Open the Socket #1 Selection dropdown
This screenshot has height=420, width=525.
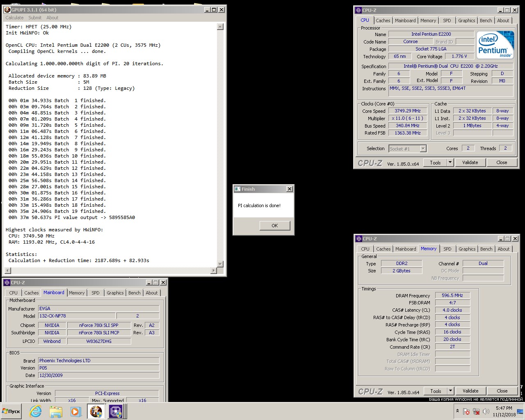[408, 148]
